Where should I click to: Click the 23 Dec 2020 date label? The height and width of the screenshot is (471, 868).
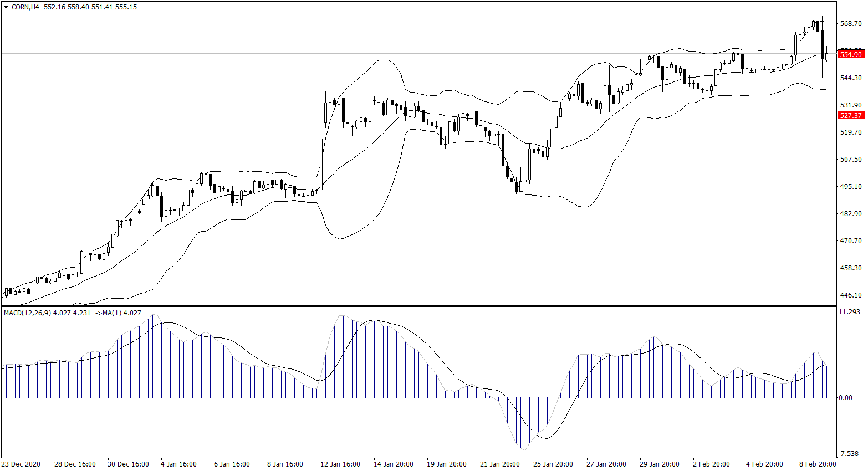pyautogui.click(x=21, y=464)
